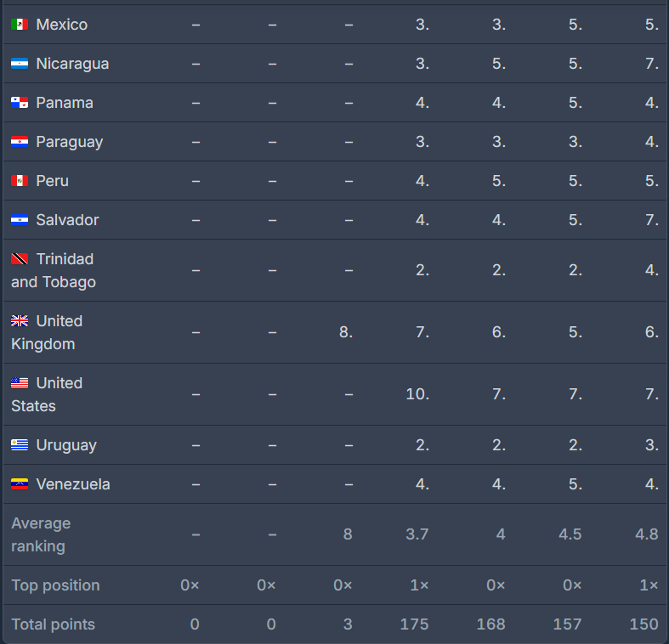
Task: Click the Panama flag icon
Action: pyautogui.click(x=20, y=103)
